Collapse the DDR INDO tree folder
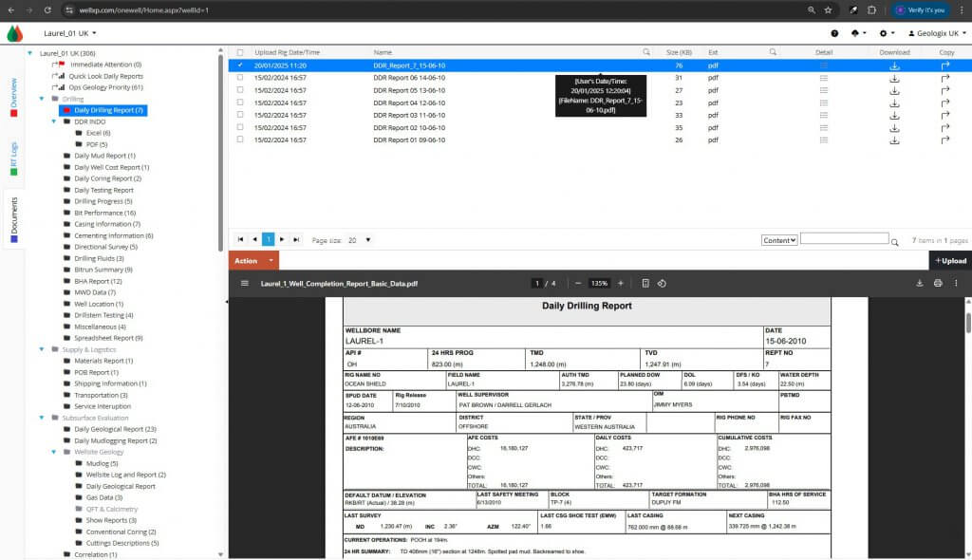Viewport: 972px width, 560px height. tap(54, 121)
